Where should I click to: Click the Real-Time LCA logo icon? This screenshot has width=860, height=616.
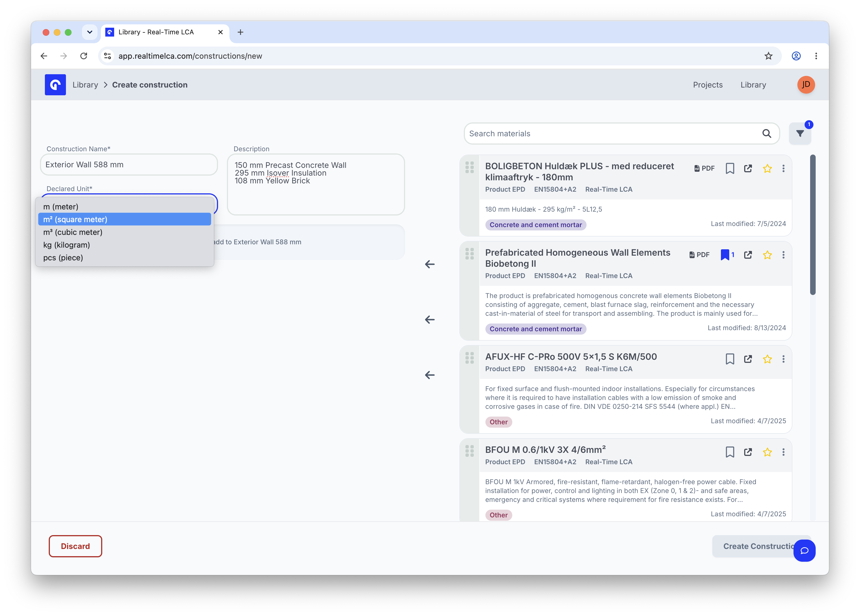coord(55,84)
